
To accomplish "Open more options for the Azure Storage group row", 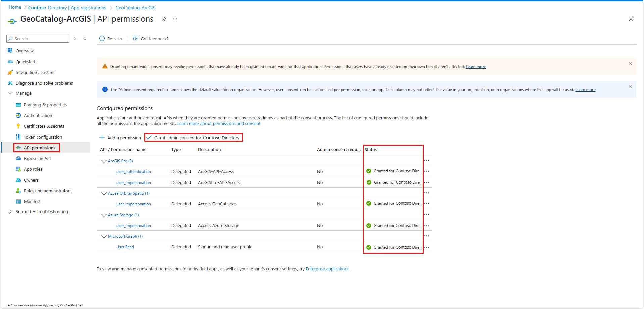I will click(426, 215).
